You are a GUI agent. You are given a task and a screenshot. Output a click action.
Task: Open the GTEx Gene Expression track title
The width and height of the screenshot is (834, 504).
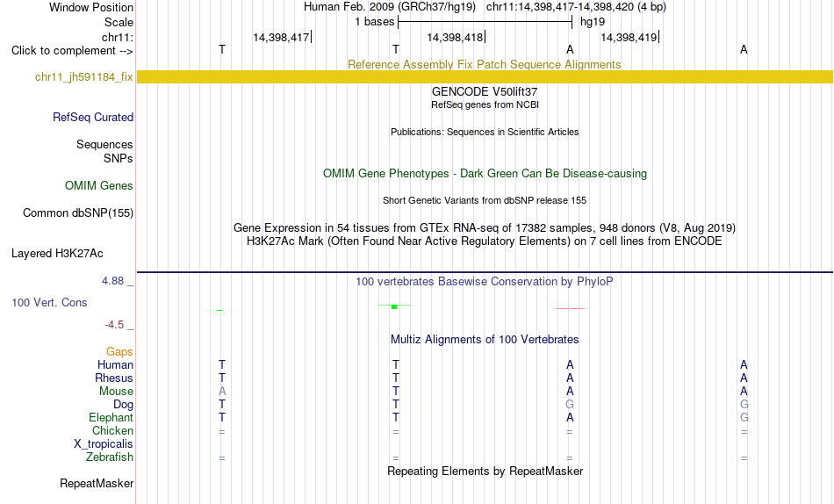click(x=485, y=227)
